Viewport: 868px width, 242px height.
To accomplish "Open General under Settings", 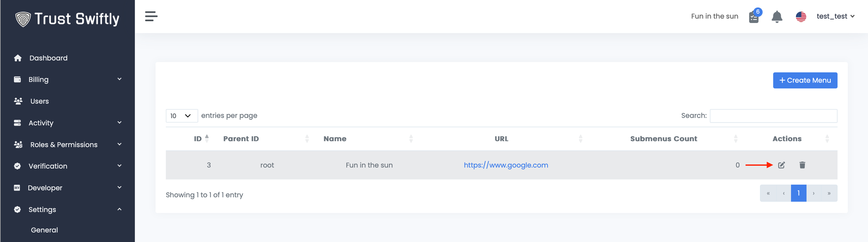I will tap(44, 230).
